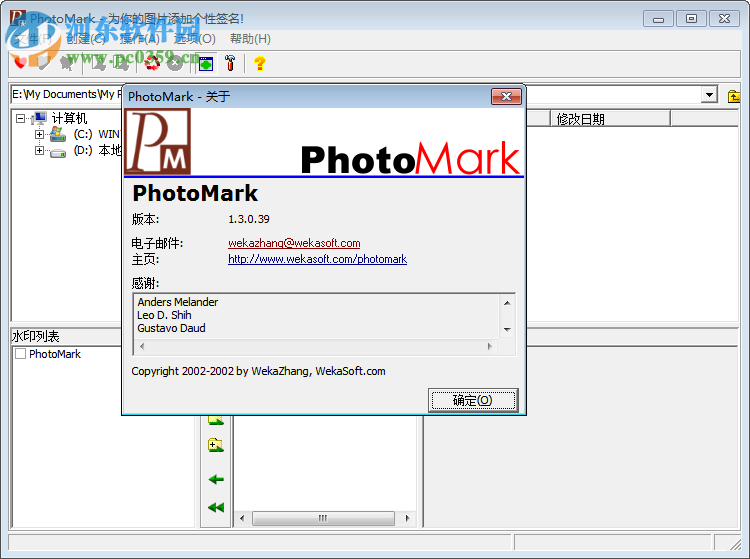Select Anders Melander in the credits list
Image resolution: width=750 pixels, height=559 pixels.
(177, 302)
